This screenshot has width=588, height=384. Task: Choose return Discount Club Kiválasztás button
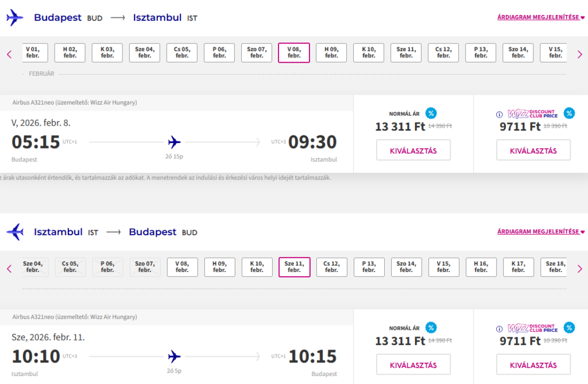(x=533, y=365)
